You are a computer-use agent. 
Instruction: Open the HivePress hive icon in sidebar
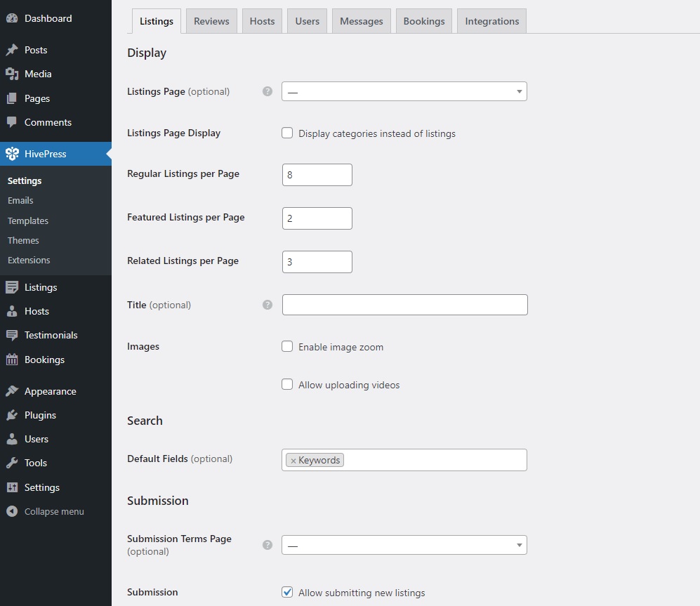[13, 153]
